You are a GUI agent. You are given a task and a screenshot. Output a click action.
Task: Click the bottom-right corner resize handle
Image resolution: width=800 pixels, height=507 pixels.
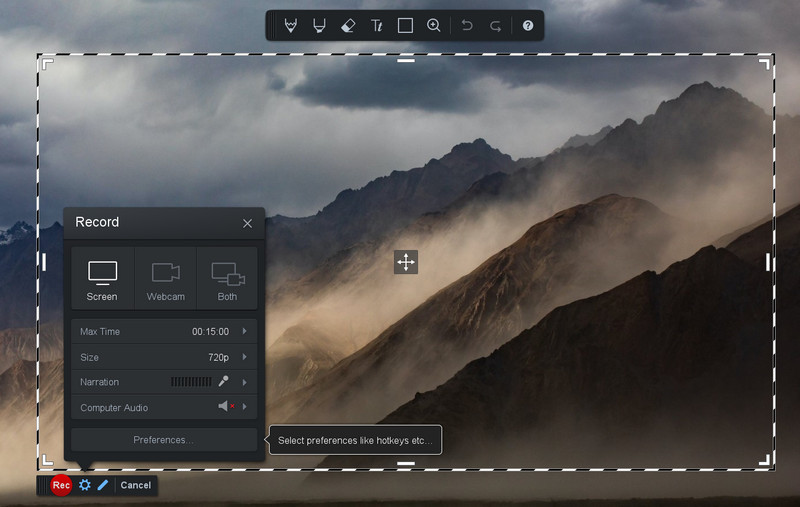pyautogui.click(x=764, y=460)
